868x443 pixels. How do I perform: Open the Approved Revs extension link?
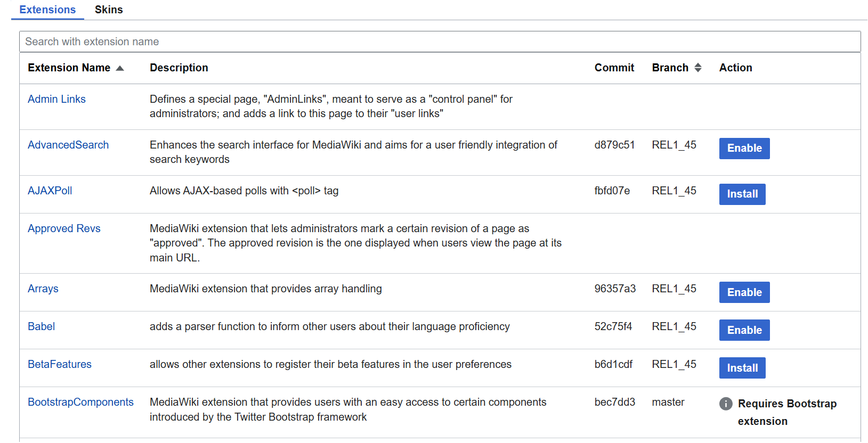click(x=64, y=228)
